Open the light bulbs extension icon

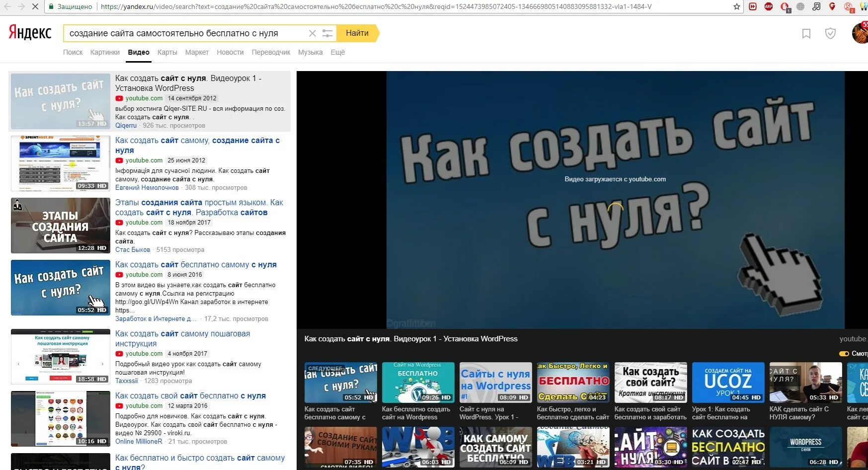pos(864,6)
